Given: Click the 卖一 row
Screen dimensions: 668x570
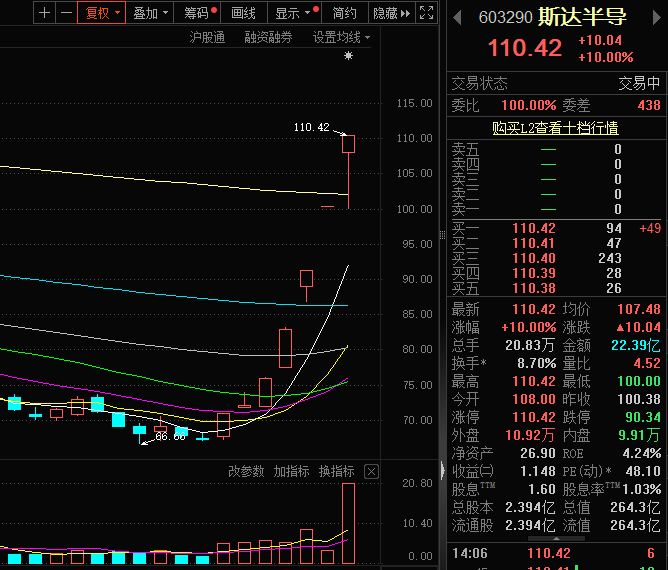Looking at the screenshot, I should click(x=557, y=209).
